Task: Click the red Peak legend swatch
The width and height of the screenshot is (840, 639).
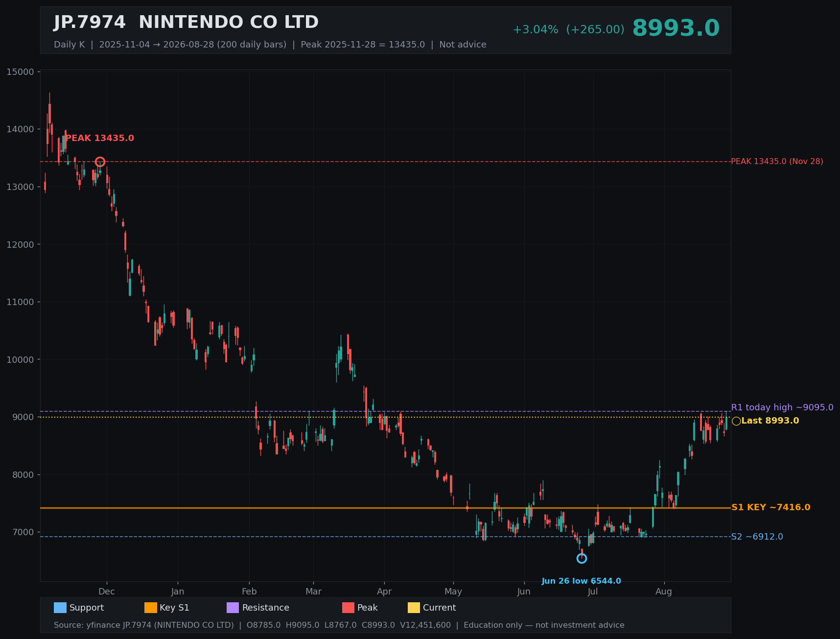Action: (348, 608)
